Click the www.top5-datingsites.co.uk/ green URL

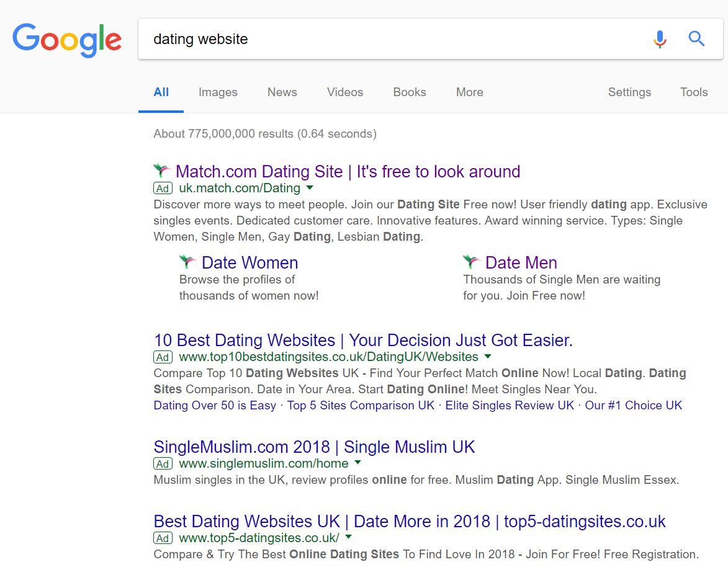(259, 537)
